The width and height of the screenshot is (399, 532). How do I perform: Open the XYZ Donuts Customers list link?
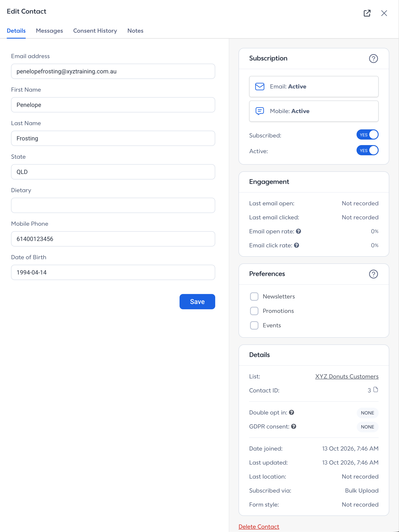pos(347,376)
